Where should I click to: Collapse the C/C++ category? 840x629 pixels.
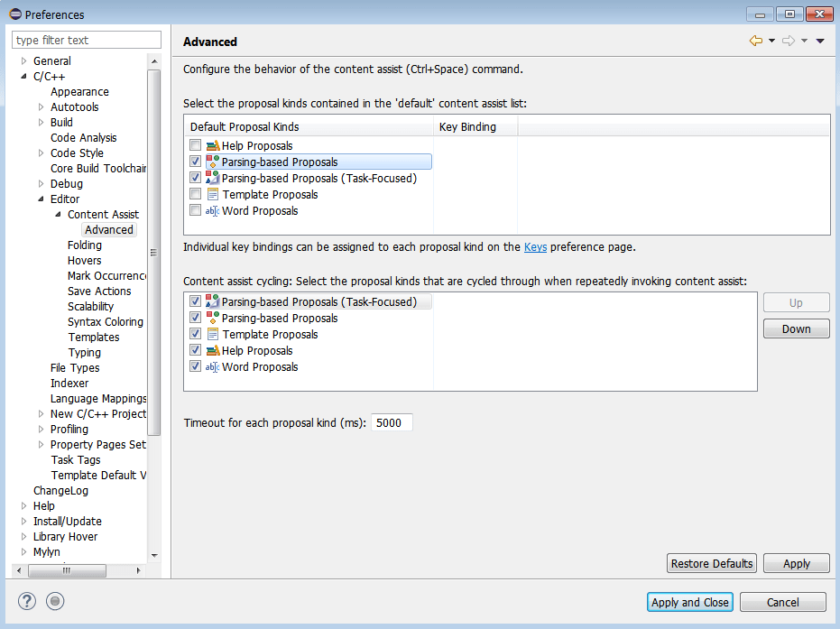23,76
